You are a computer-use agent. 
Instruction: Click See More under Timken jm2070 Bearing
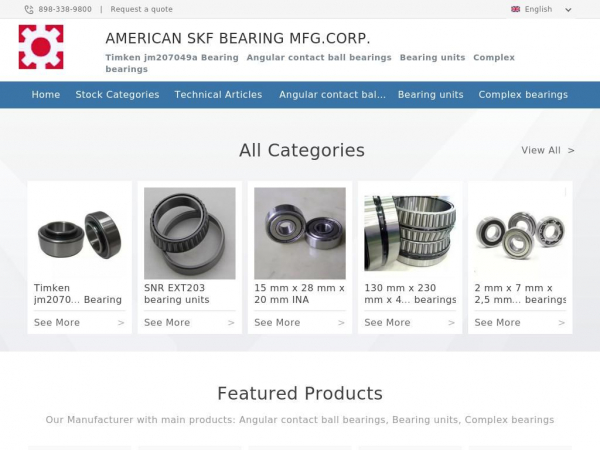(57, 323)
